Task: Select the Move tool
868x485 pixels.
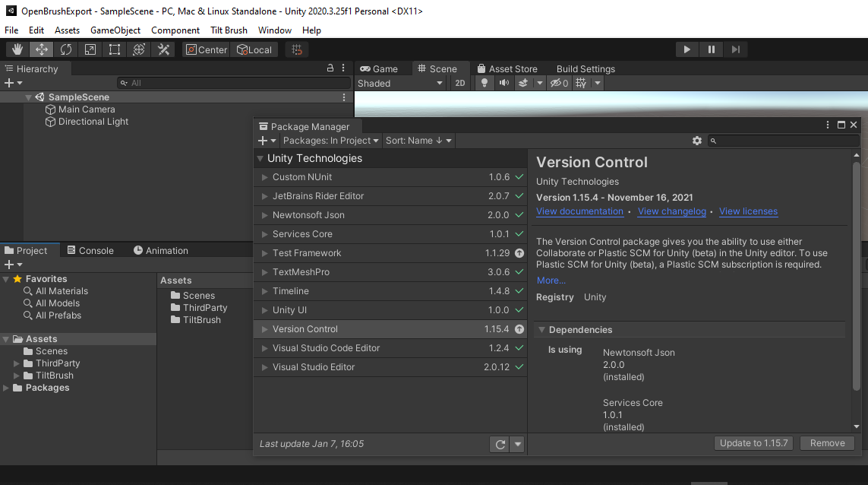Action: tap(42, 49)
